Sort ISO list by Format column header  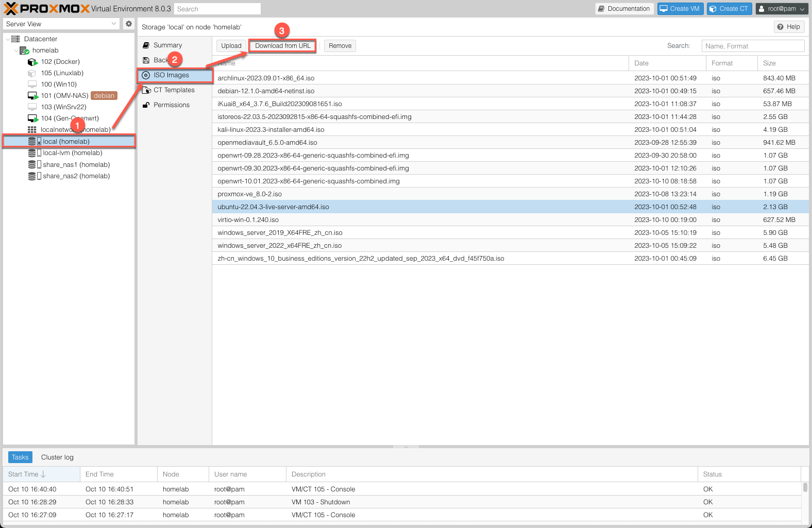click(x=731, y=63)
